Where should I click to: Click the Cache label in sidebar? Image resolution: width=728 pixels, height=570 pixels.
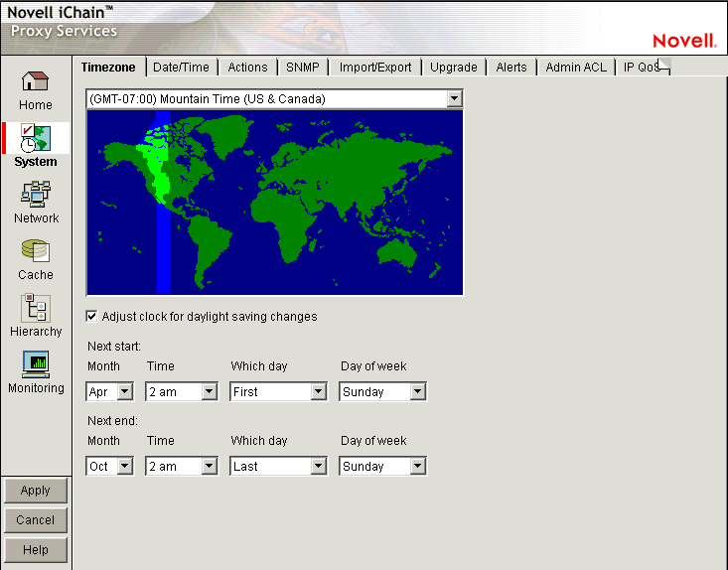pos(36,275)
